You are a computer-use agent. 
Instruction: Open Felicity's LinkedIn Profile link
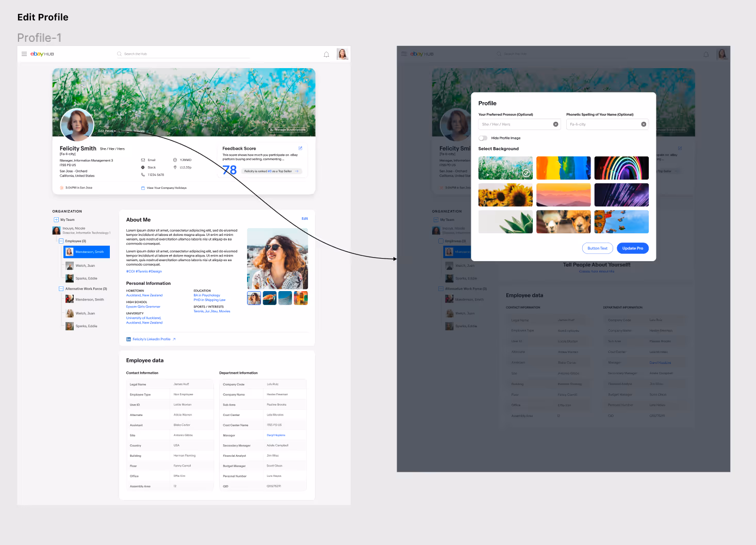(x=152, y=339)
